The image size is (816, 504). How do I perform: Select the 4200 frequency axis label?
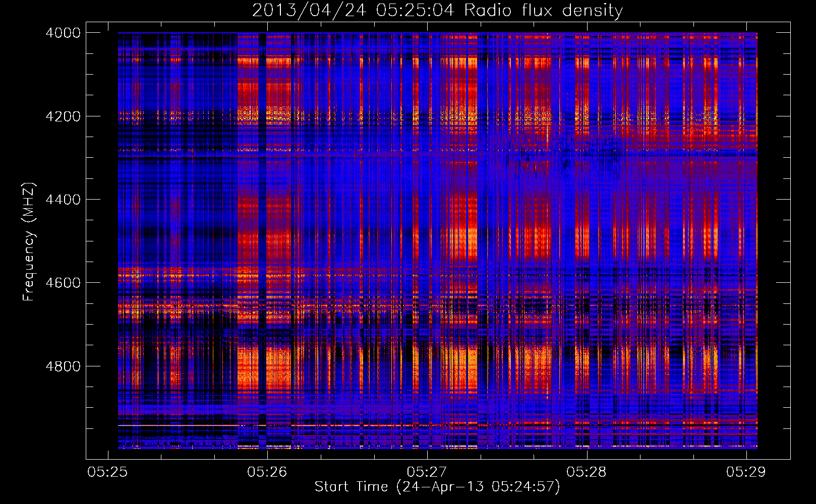click(x=63, y=116)
